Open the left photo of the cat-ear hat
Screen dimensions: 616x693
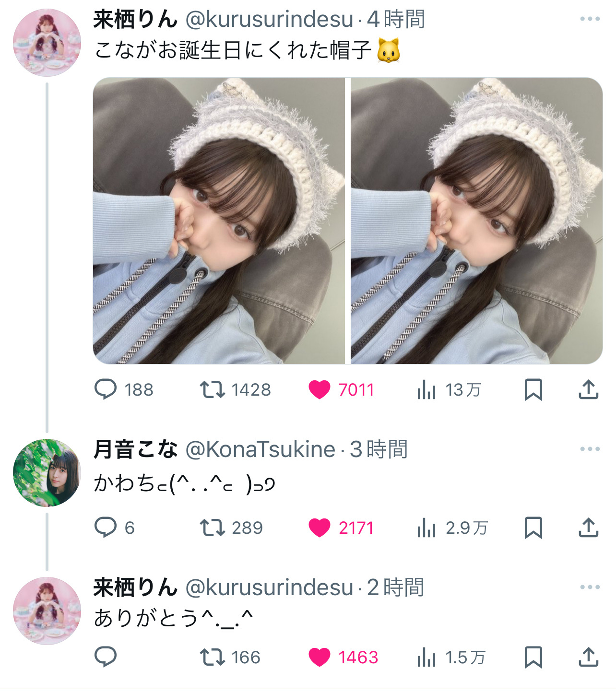click(x=219, y=221)
